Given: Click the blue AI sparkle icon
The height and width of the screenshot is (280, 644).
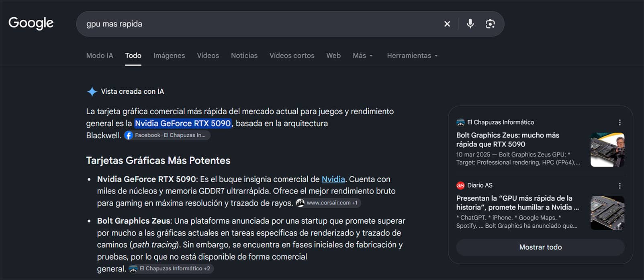Looking at the screenshot, I should pyautogui.click(x=92, y=92).
